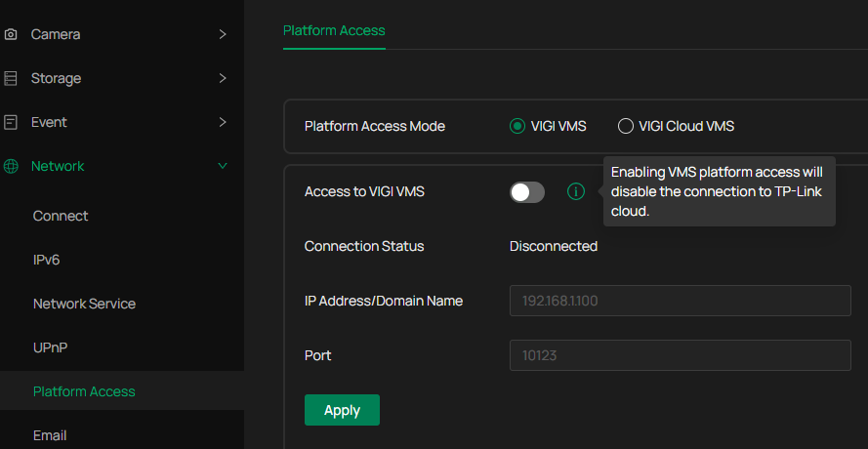Go to the Email submenu item
Viewport: 868px width, 449px height.
[x=50, y=435]
